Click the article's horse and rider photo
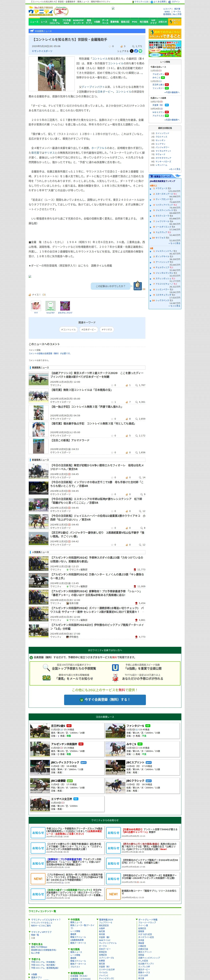 pyautogui.click(x=52, y=74)
